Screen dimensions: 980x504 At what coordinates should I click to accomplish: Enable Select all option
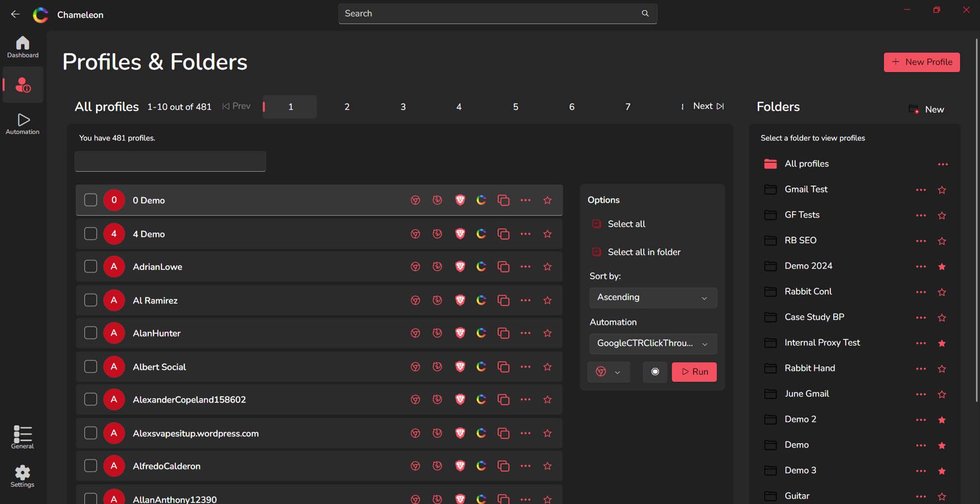tap(597, 224)
